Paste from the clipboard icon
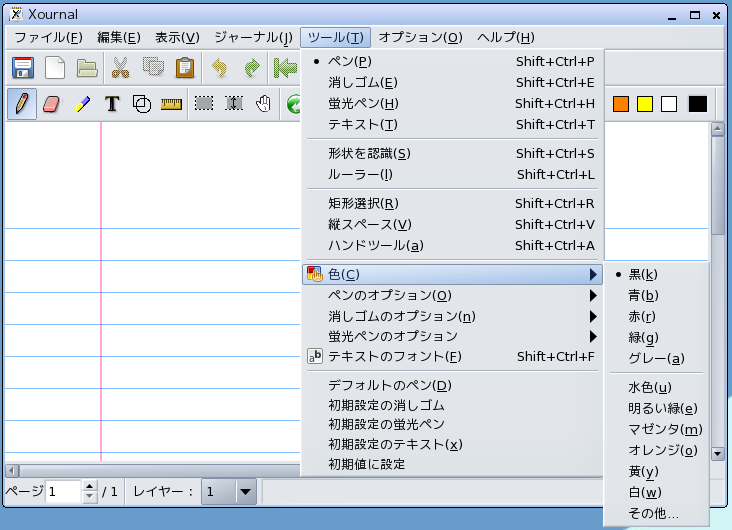Image resolution: width=732 pixels, height=530 pixels. (x=185, y=68)
